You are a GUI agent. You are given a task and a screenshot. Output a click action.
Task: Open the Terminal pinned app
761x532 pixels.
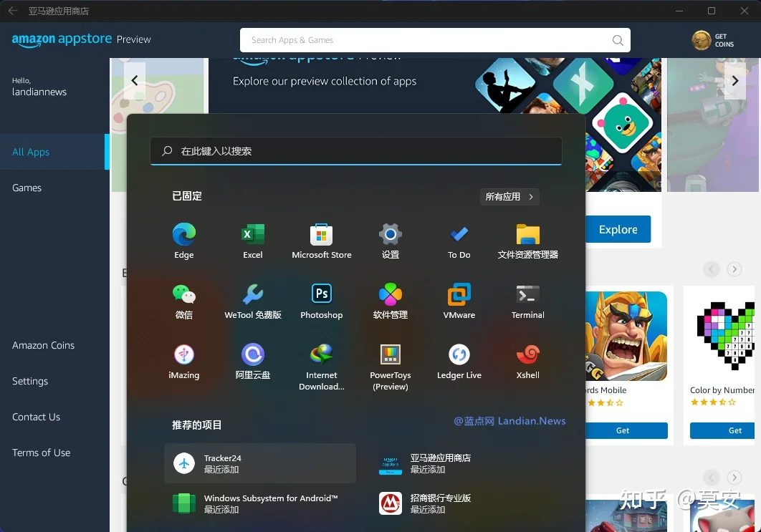point(527,301)
